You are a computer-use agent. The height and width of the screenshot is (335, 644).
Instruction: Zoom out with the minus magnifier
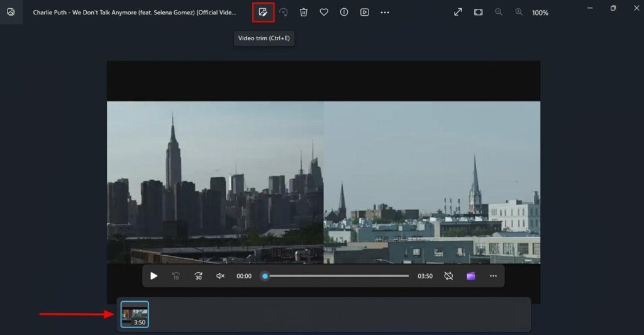click(x=499, y=13)
